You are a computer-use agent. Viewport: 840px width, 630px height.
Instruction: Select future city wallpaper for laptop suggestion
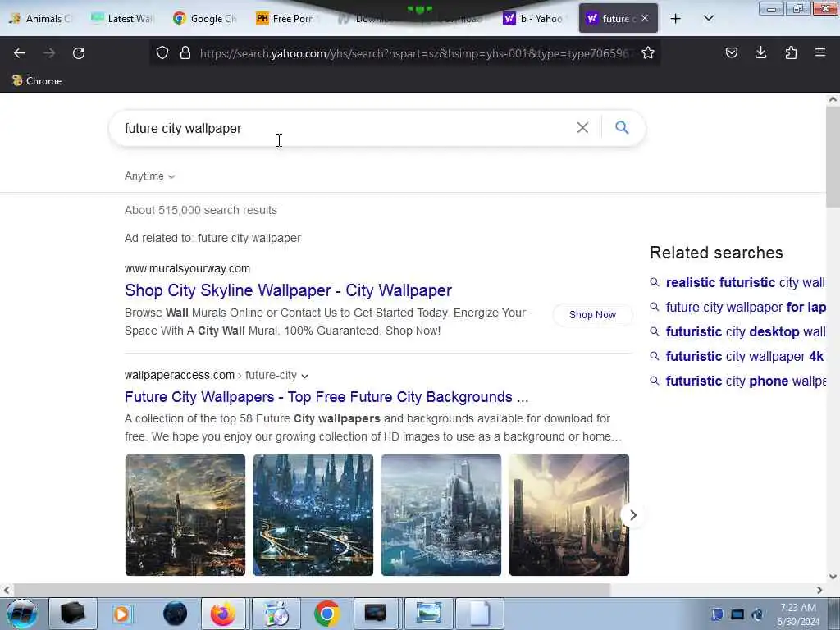745,307
